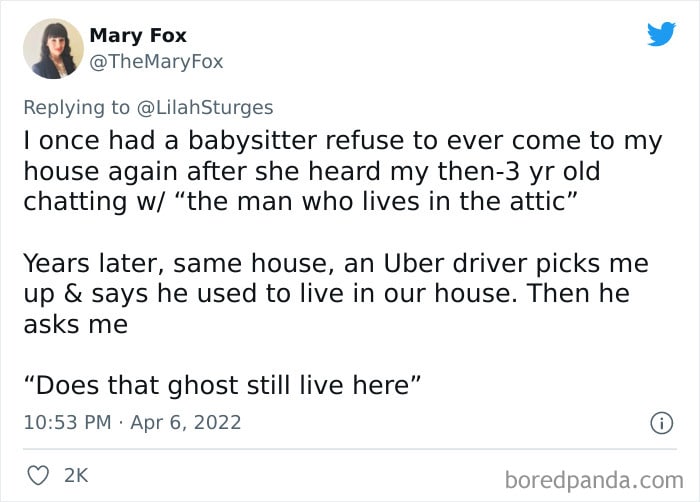Click the 2K likes count
This screenshot has height=502, width=700.
[x=76, y=476]
